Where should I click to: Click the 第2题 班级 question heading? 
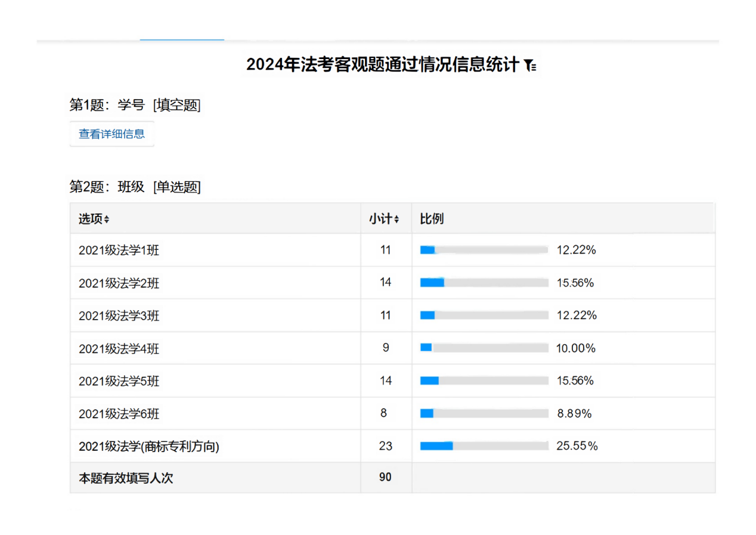tap(135, 187)
